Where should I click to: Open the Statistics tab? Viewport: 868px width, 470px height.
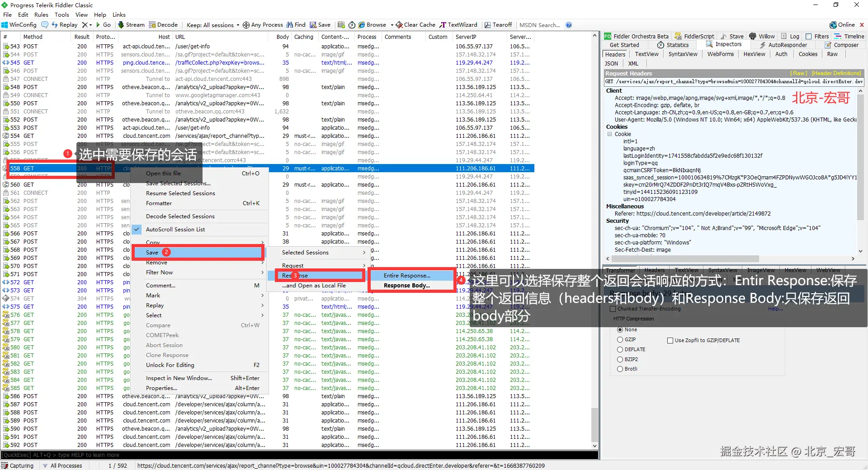pos(673,45)
